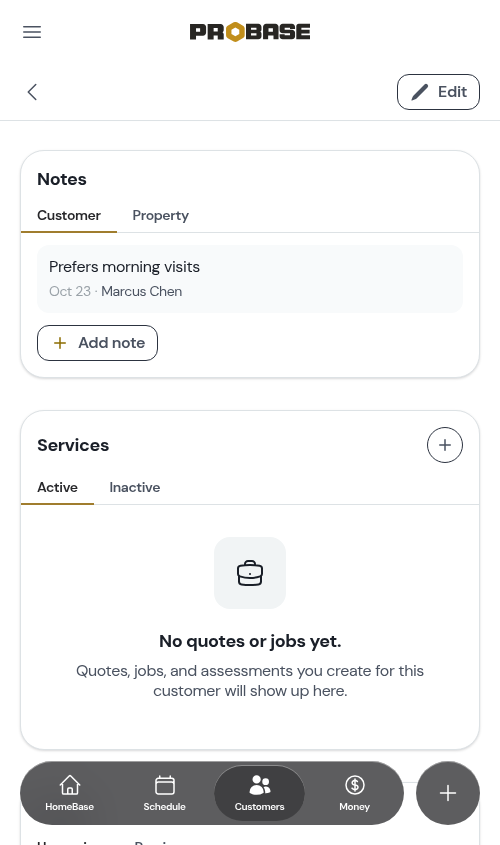The image size is (500, 845).
Task: Select the Active services tab
Action: 58,488
